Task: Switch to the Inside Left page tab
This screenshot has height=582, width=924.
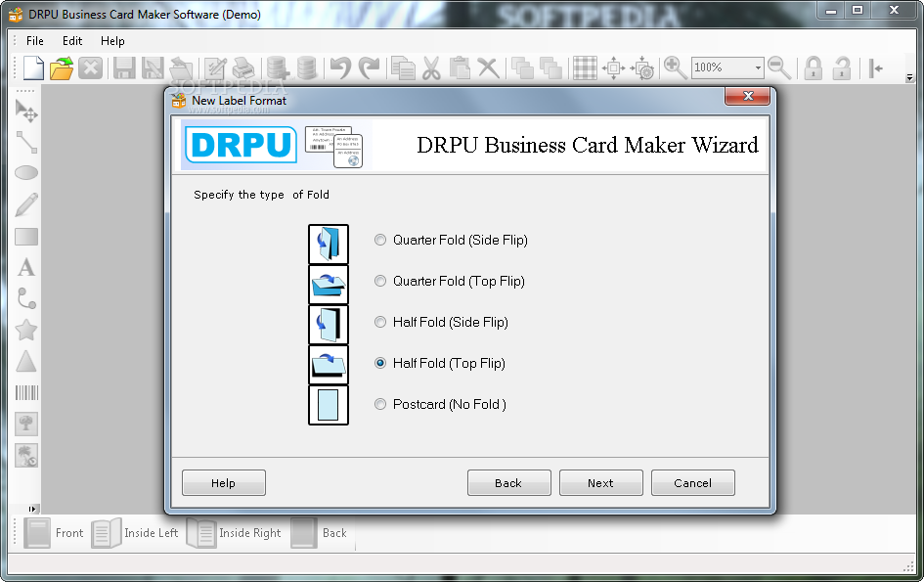Action: [x=135, y=533]
